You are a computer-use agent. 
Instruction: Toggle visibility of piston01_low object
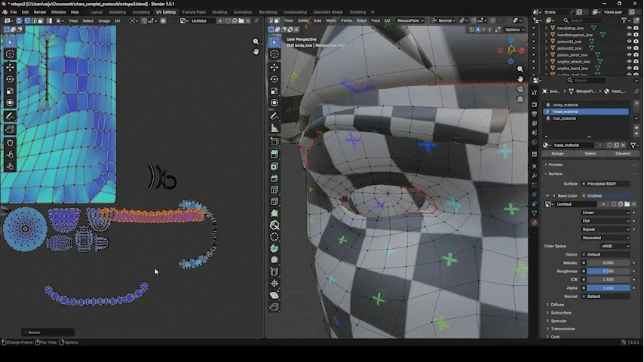pos(629,41)
